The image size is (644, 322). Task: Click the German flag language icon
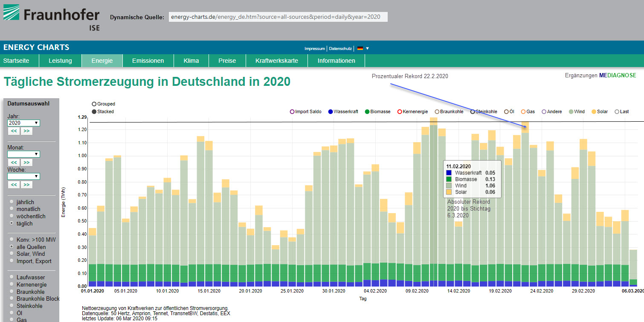click(360, 49)
